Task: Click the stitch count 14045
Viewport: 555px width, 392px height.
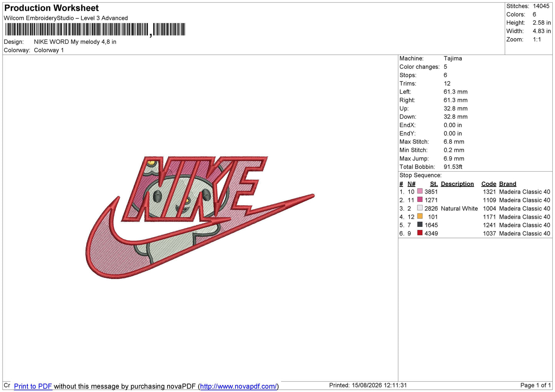Action: click(541, 6)
